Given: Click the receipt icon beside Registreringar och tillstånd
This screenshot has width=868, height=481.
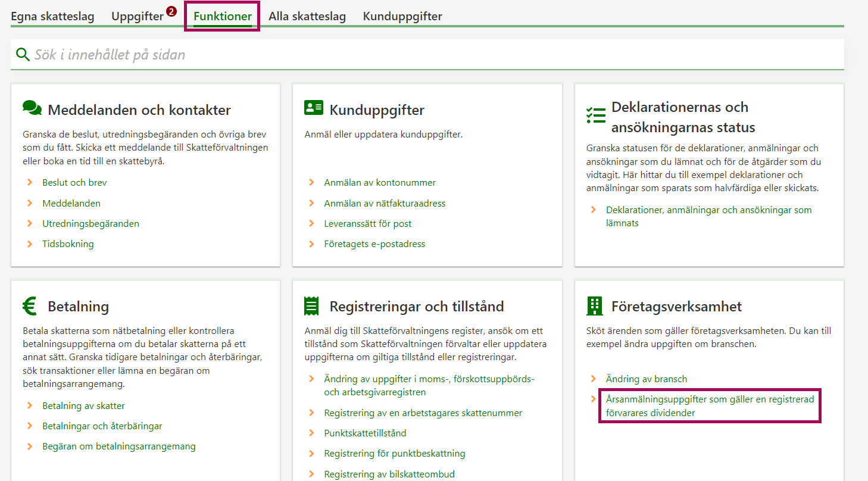Looking at the screenshot, I should tap(311, 306).
